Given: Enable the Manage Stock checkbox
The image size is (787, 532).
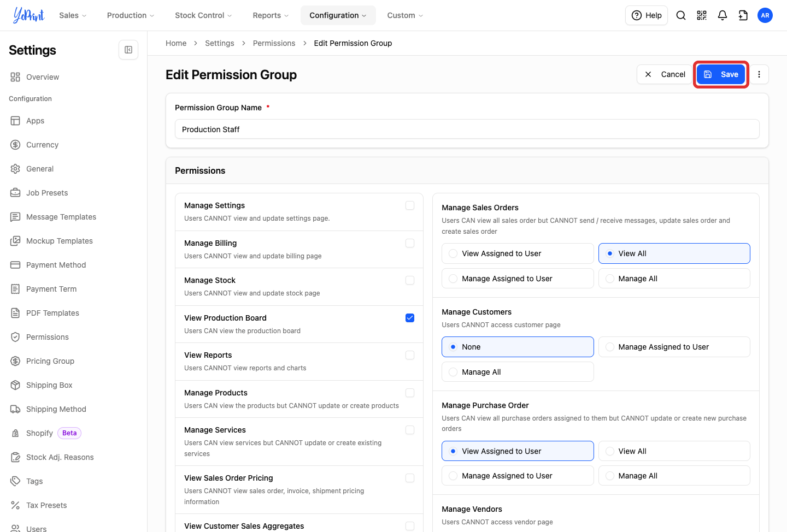Looking at the screenshot, I should point(410,280).
